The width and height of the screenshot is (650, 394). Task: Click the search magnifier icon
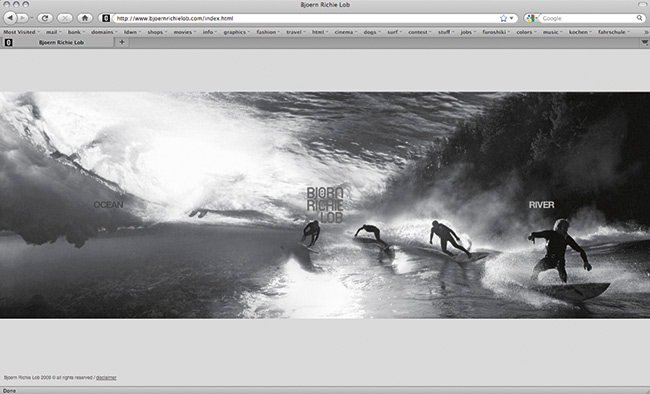point(640,18)
